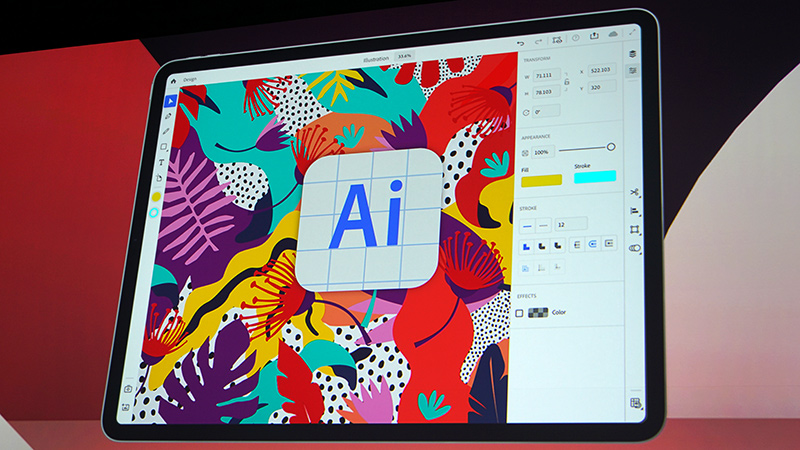The height and width of the screenshot is (450, 800).
Task: Open the artboard transform icon on right bar
Action: pyautogui.click(x=634, y=229)
